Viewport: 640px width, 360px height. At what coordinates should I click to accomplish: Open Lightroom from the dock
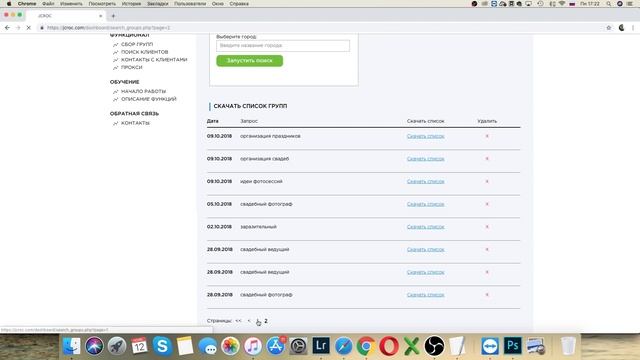pos(321,346)
